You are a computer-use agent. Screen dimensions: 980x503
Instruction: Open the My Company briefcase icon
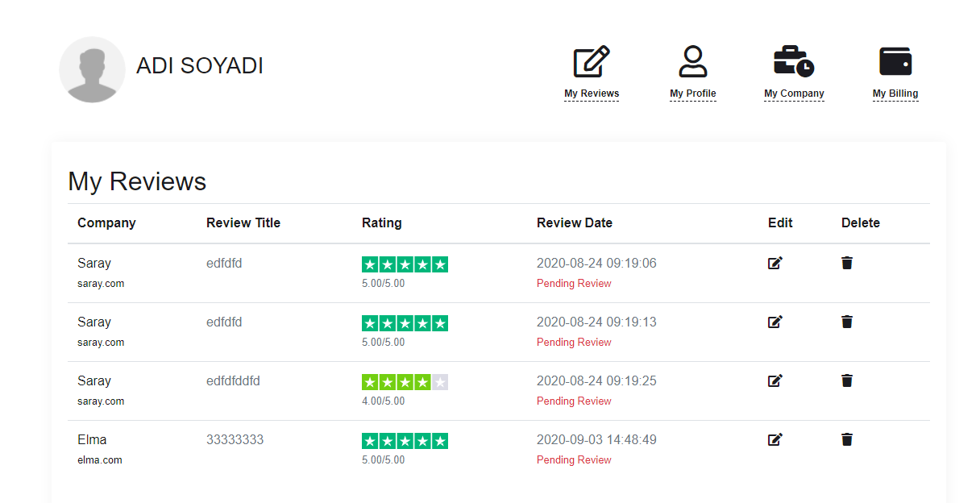coord(794,61)
